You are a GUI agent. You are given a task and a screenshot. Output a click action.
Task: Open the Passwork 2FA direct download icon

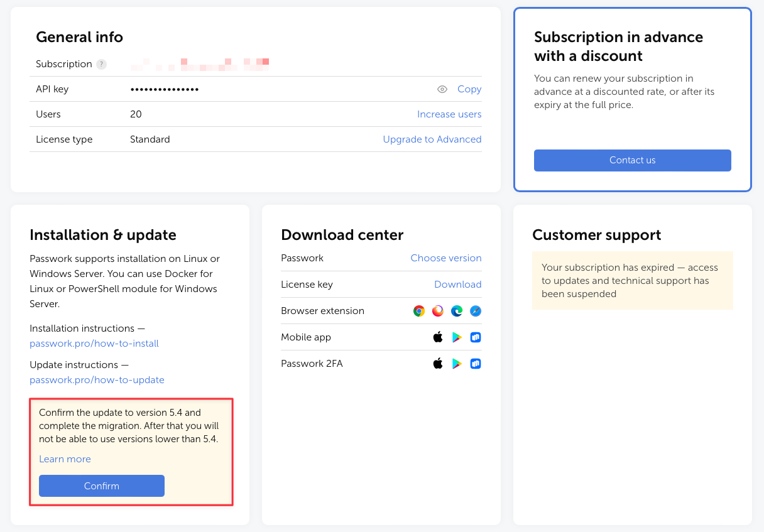476,363
